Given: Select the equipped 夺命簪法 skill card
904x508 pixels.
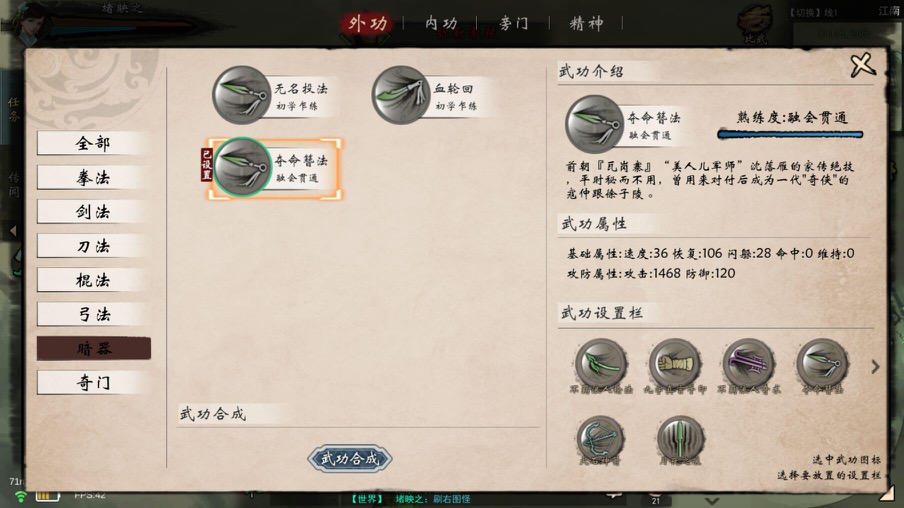Looking at the screenshot, I should (274, 168).
